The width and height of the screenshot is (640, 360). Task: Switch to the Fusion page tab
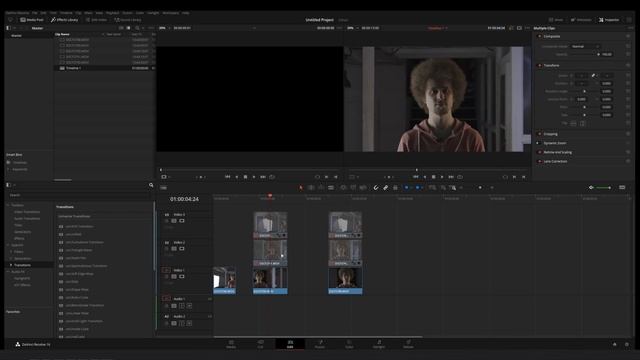pos(320,344)
